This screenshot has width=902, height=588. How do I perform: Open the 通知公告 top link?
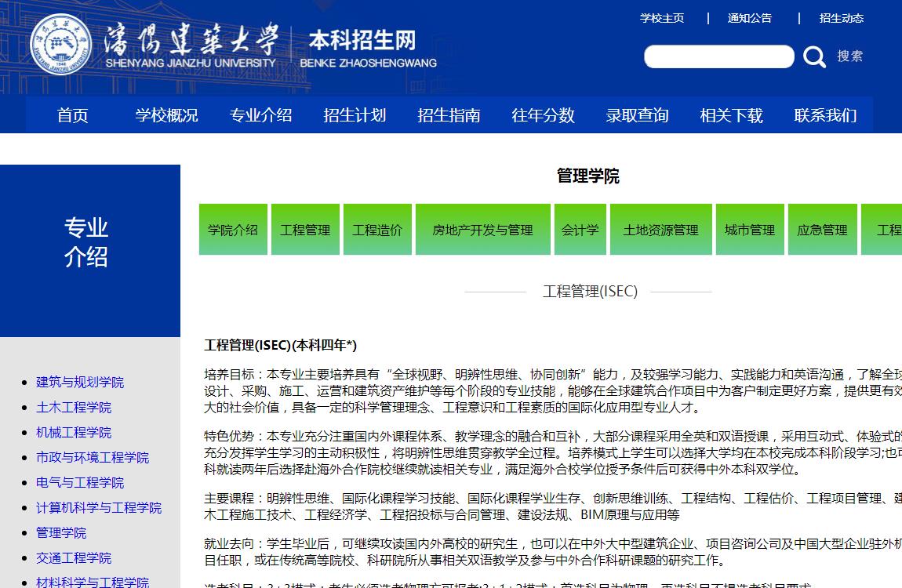pos(750,18)
